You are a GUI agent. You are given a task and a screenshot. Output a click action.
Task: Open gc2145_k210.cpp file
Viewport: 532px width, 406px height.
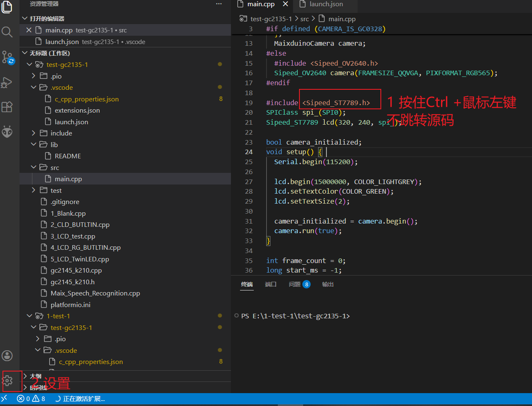coord(125,271)
